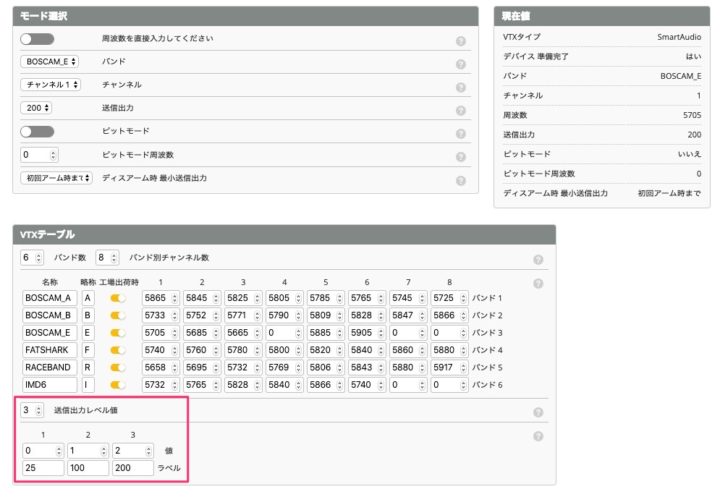
Task: Click help icon beside ピットモード周波数 row
Action: click(461, 157)
